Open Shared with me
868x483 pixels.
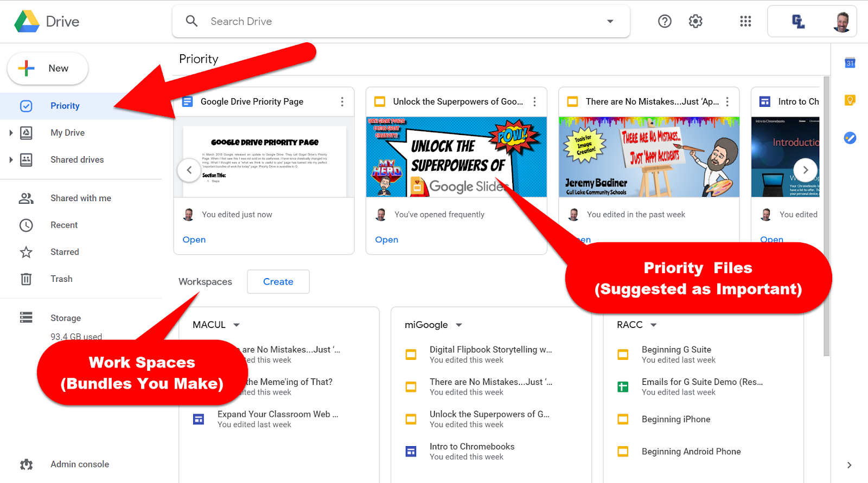[x=81, y=198]
